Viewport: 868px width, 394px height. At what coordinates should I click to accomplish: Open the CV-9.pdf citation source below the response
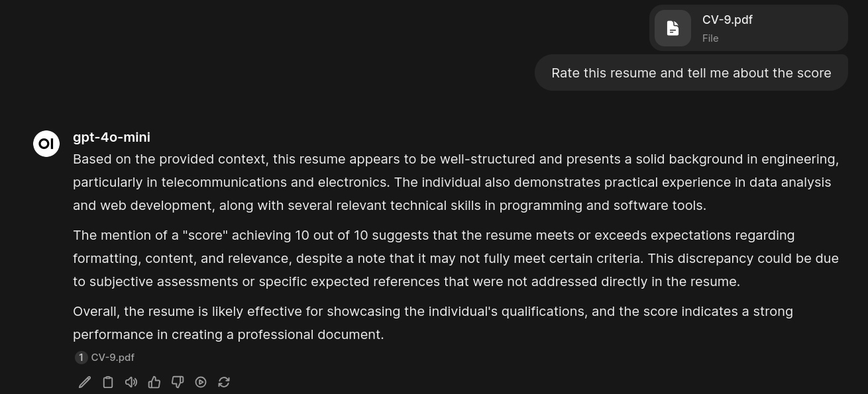(x=113, y=358)
